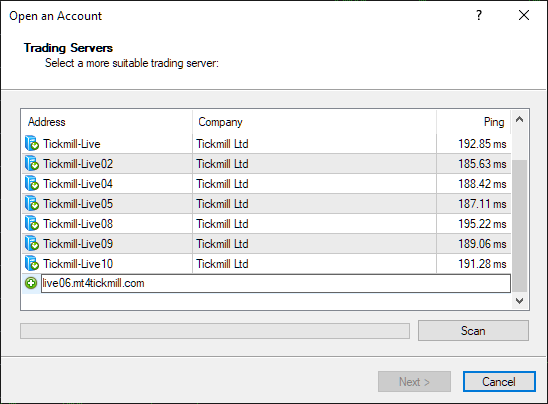The height and width of the screenshot is (404, 548).
Task: Click the 187.11 ms ping value
Action: pos(482,203)
